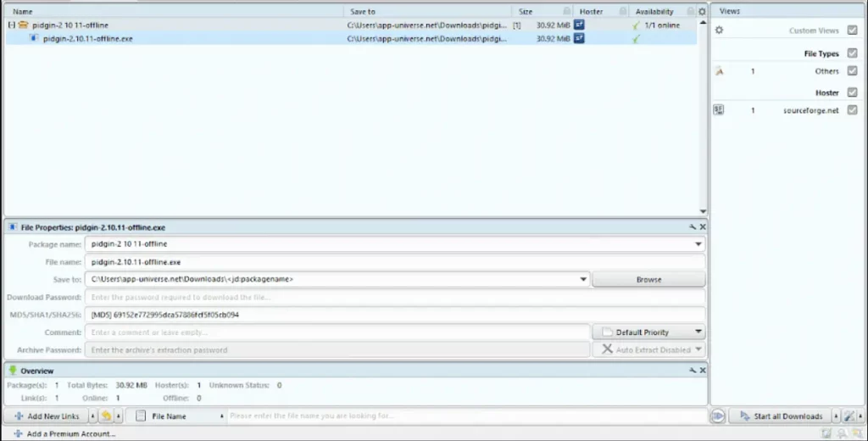Click green availability checkmark in exe file row

636,39
